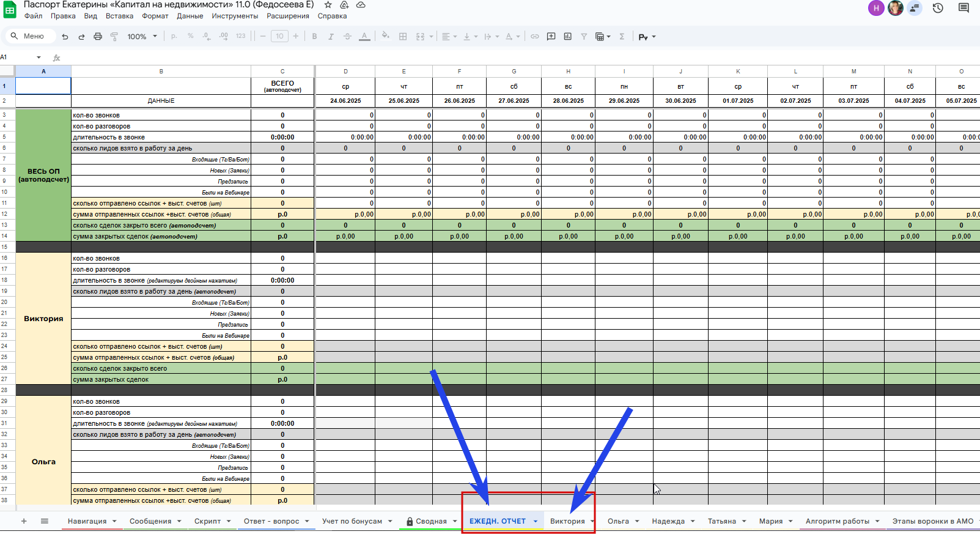Open Татьяна tab dropdown arrow
This screenshot has height=534, width=980.
[744, 521]
